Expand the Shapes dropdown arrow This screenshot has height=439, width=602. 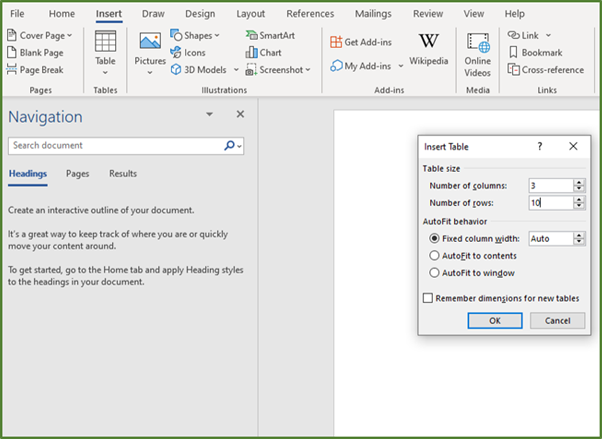[217, 35]
